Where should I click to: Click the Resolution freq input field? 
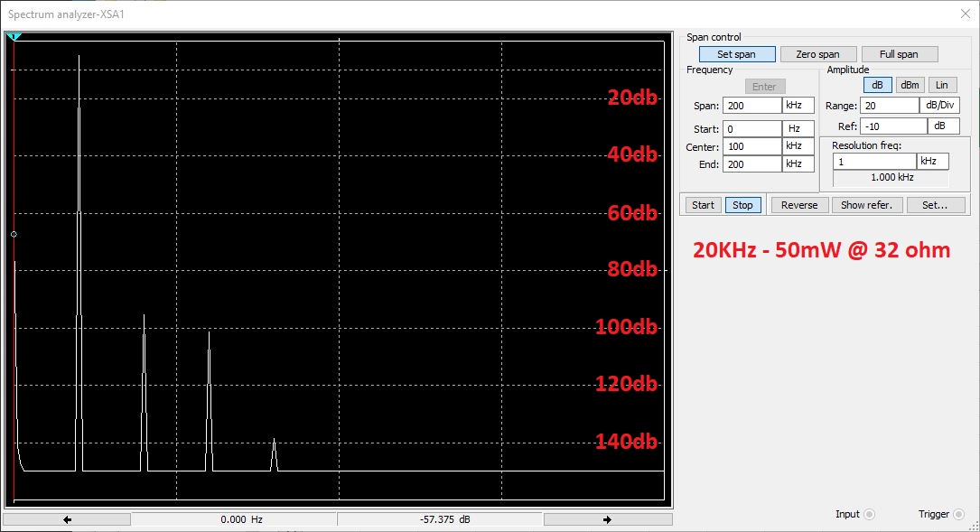click(x=874, y=162)
